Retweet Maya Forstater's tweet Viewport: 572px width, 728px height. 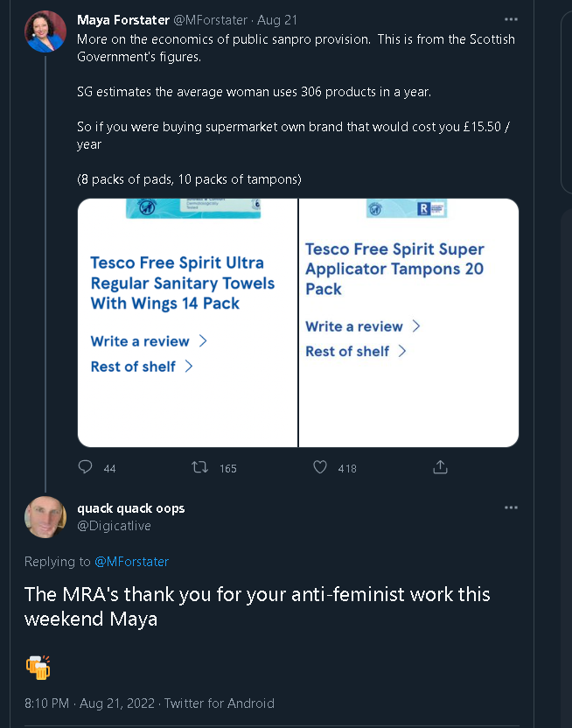[200, 467]
